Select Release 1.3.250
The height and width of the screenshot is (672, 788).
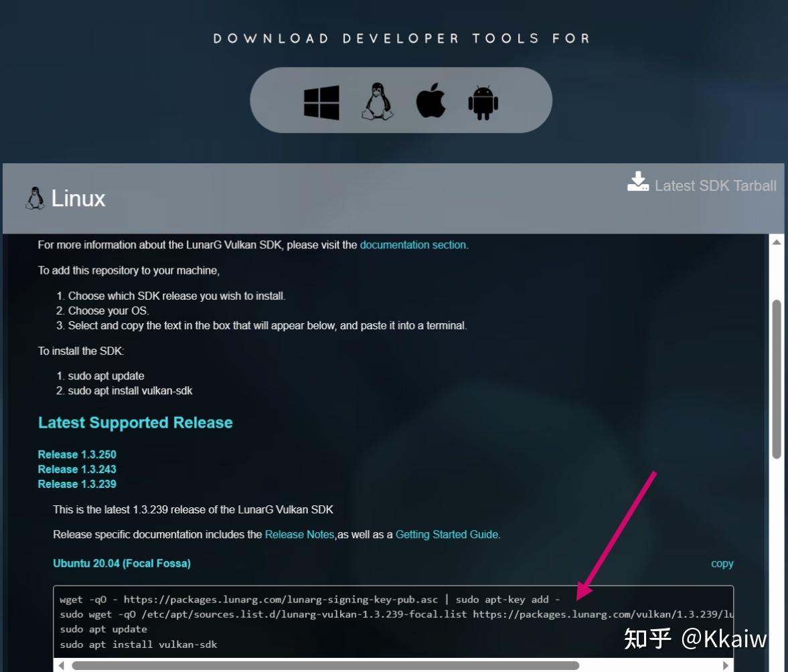(76, 454)
